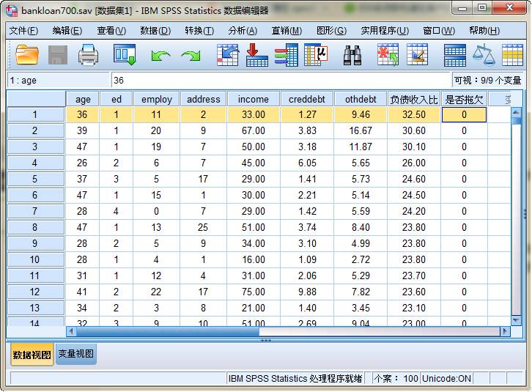Screen dimensions: 532x392
Task: Click the Go to variable icon
Action: point(256,55)
